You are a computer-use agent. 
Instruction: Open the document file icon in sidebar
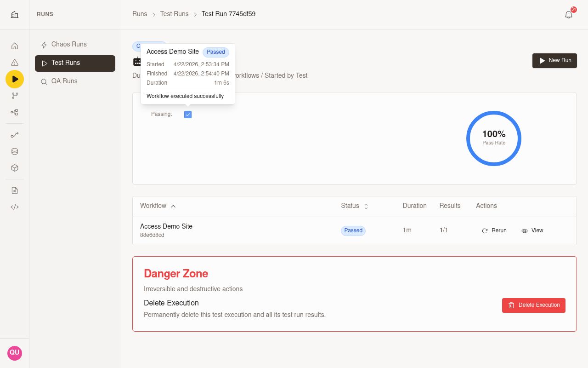point(15,190)
